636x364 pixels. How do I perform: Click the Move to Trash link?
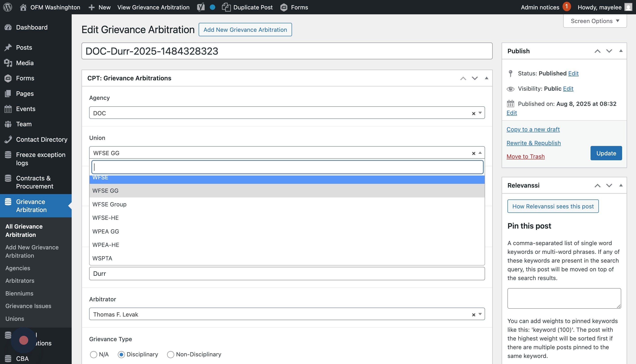[x=525, y=156]
